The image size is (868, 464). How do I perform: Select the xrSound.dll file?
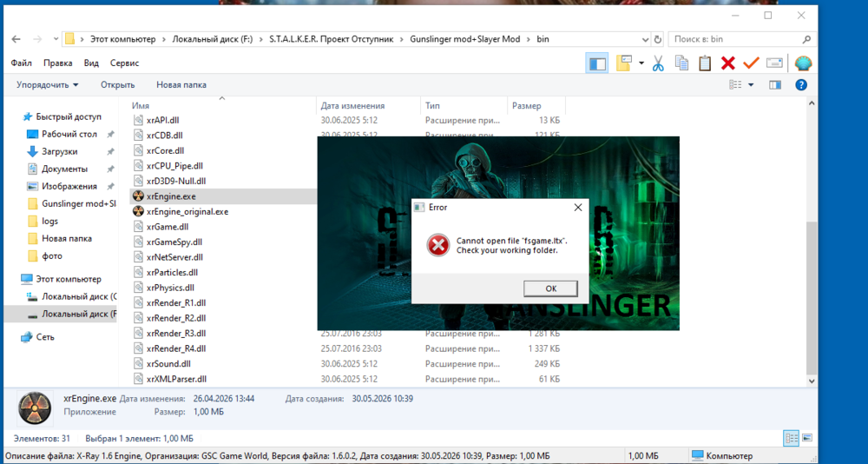(x=168, y=364)
